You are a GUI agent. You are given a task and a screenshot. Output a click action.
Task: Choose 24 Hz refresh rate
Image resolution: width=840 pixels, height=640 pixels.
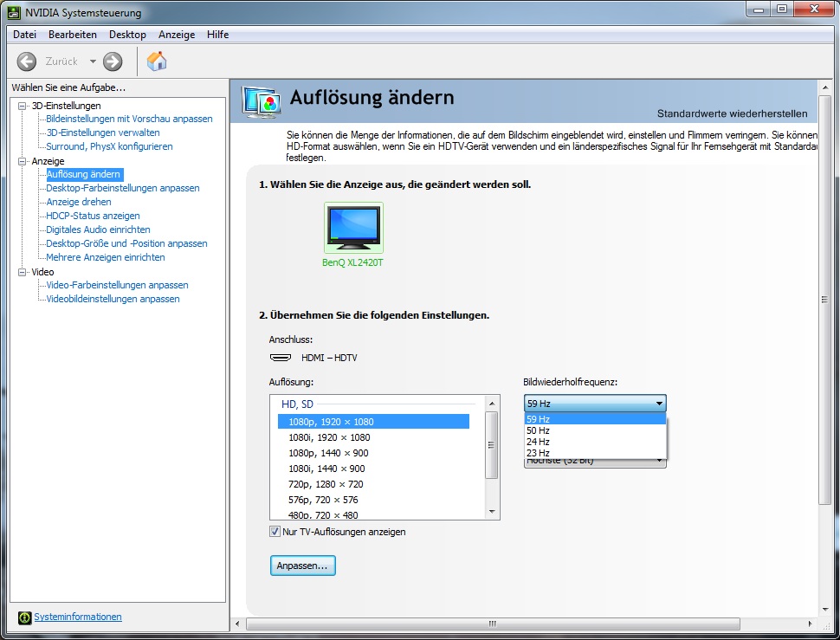(x=595, y=442)
